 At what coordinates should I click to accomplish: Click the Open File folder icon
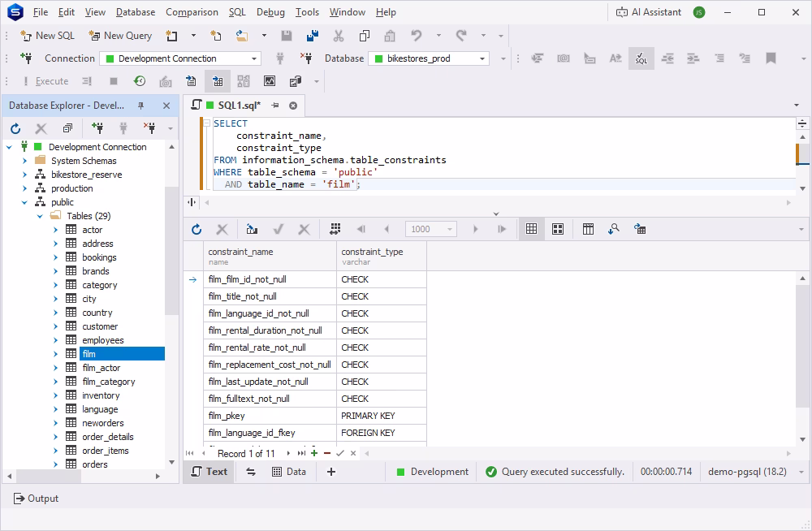(x=242, y=36)
